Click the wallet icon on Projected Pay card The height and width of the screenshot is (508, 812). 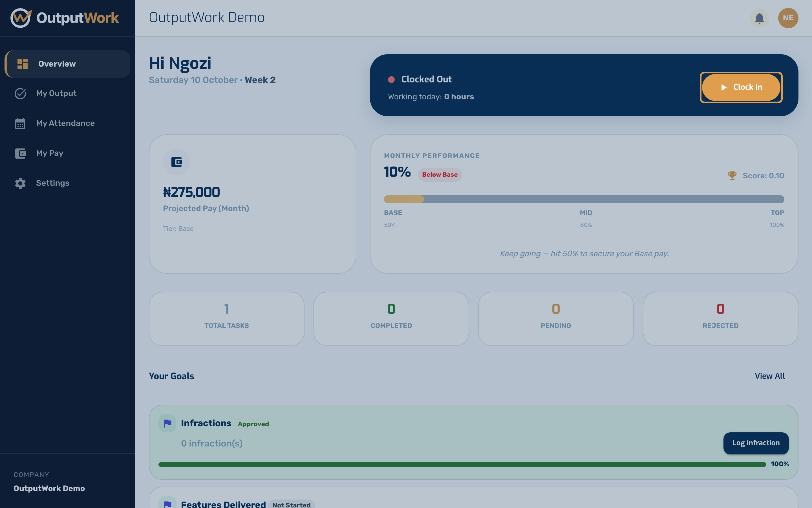176,162
